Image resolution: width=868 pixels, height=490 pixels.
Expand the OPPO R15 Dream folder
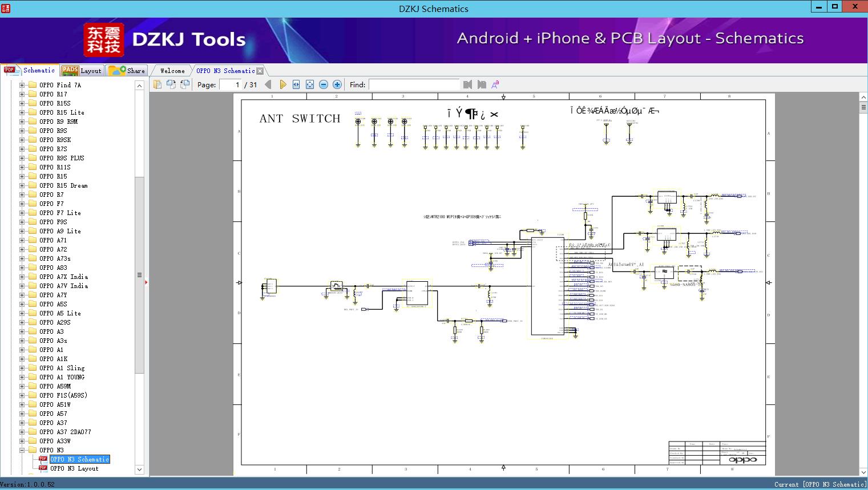22,185
